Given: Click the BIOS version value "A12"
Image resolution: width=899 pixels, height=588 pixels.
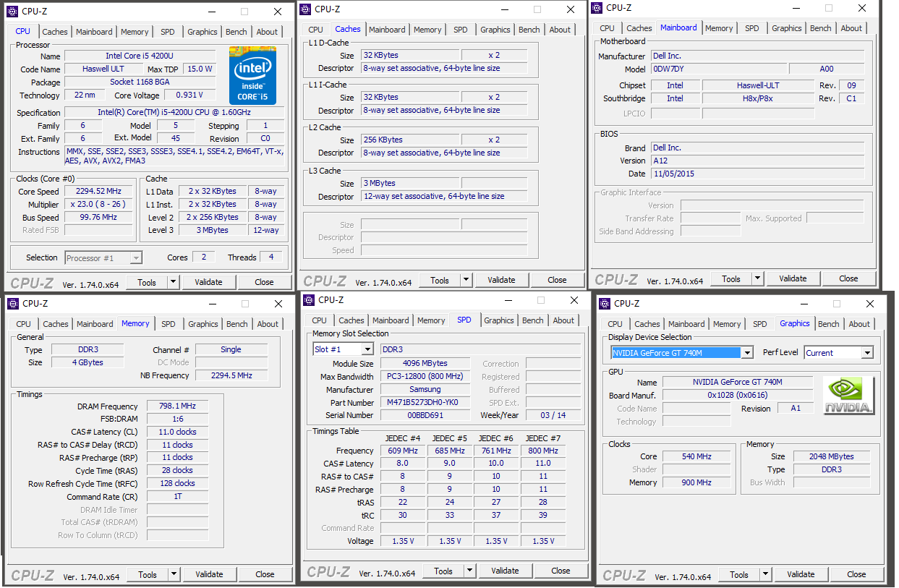Looking at the screenshot, I should (757, 161).
